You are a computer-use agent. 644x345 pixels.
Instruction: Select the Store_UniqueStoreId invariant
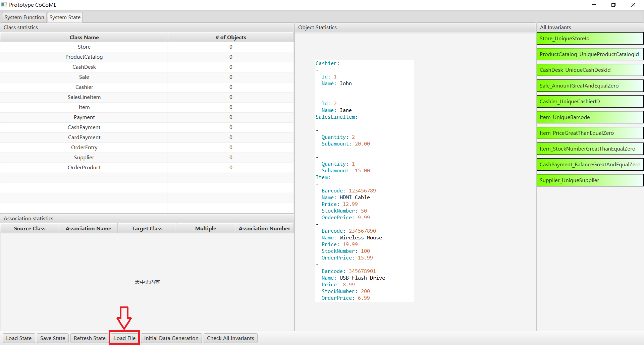pos(590,39)
